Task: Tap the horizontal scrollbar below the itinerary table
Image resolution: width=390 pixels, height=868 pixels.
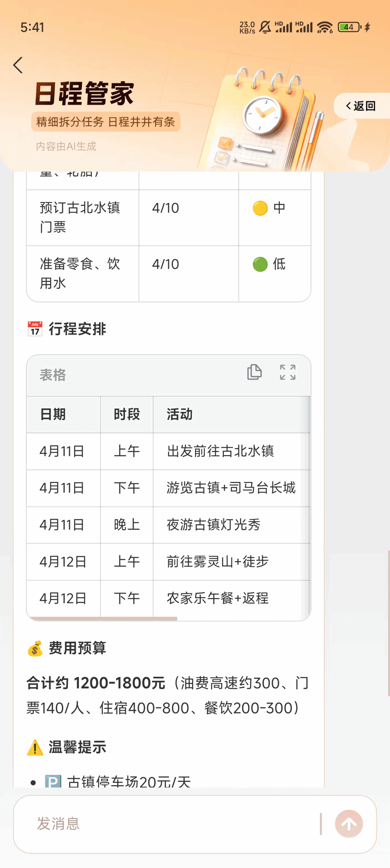Action: pos(102,618)
